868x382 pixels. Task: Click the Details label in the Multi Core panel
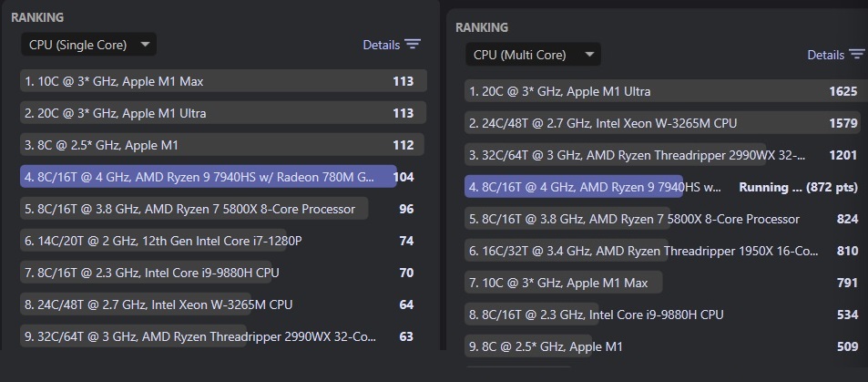click(x=825, y=55)
